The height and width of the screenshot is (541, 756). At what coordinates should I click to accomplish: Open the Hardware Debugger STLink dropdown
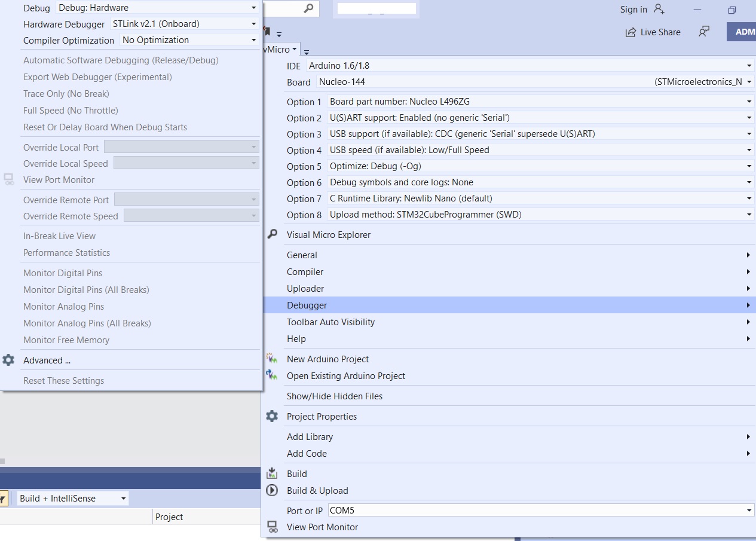pyautogui.click(x=185, y=24)
